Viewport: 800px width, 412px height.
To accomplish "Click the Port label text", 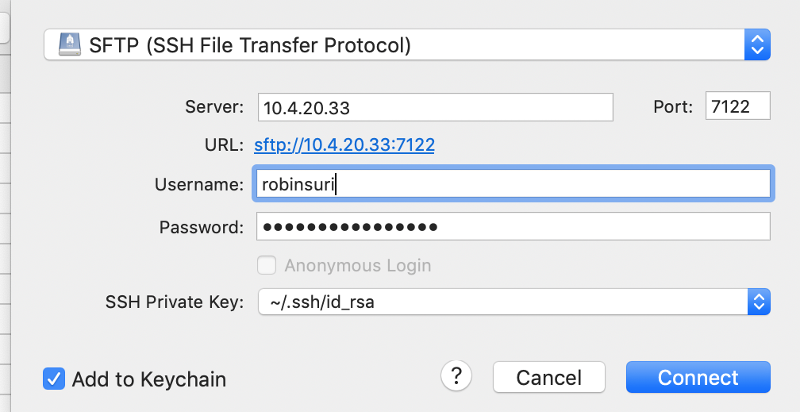I will (x=673, y=107).
